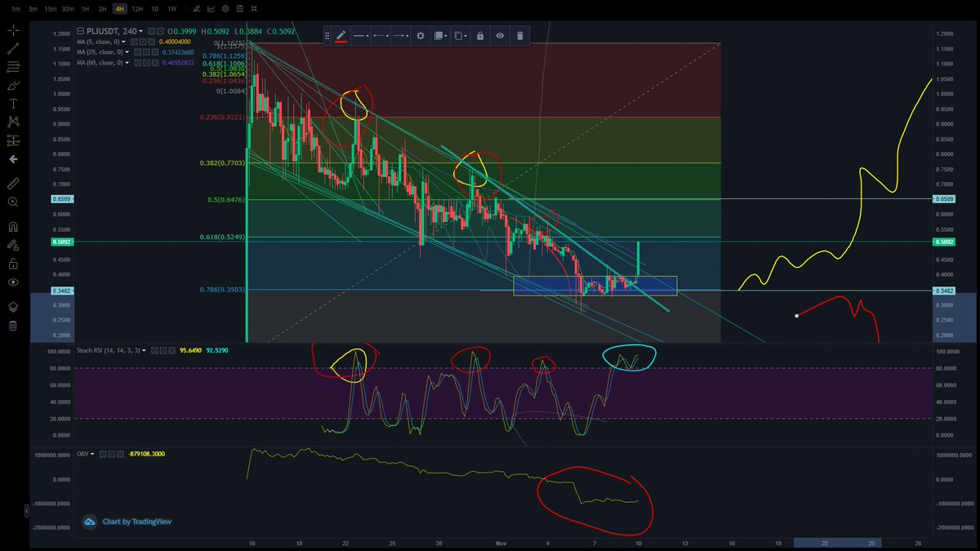Screen dimensions: 980x551
Task: Select the 1D timeframe
Action: pyautogui.click(x=154, y=9)
